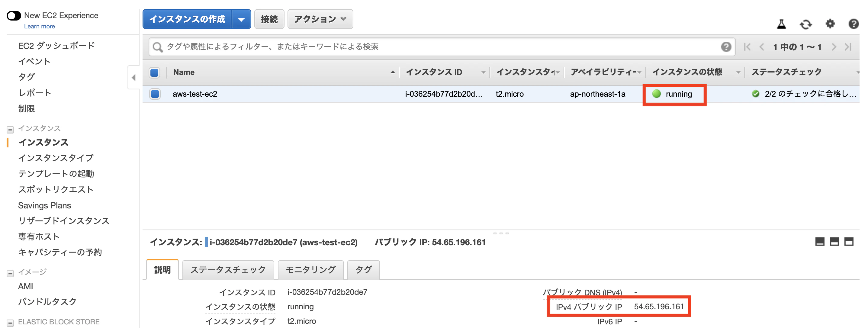Click the 接続 button
The image size is (868, 328).
pyautogui.click(x=269, y=19)
